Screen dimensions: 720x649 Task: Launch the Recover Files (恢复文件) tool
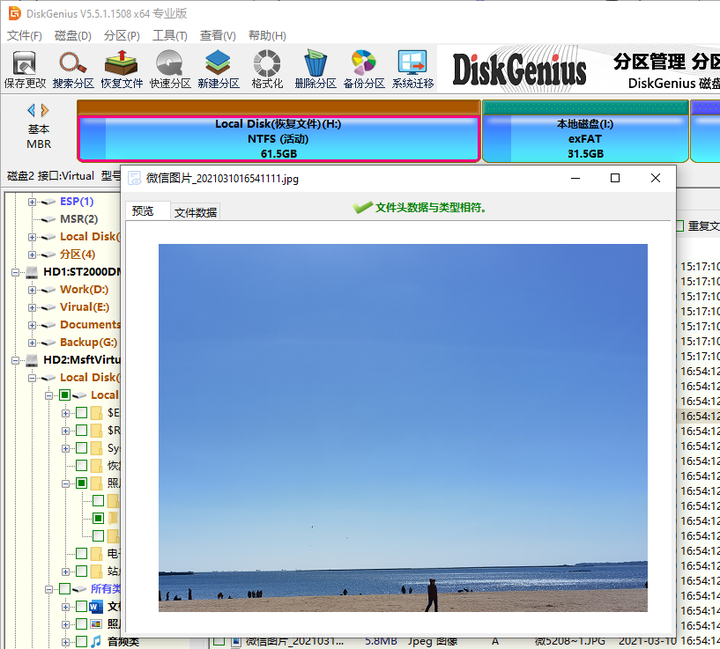click(122, 69)
